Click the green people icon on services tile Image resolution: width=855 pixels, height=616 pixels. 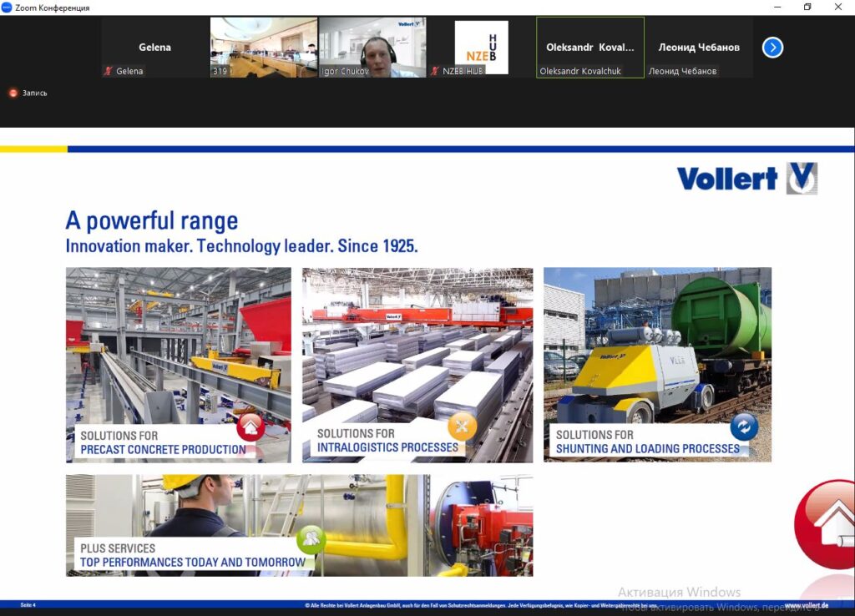[311, 540]
